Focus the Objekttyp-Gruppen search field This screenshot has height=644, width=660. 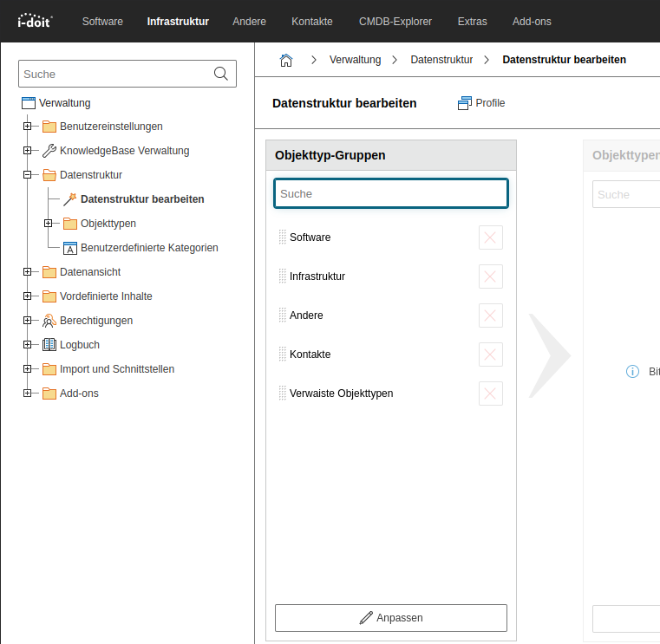click(390, 194)
